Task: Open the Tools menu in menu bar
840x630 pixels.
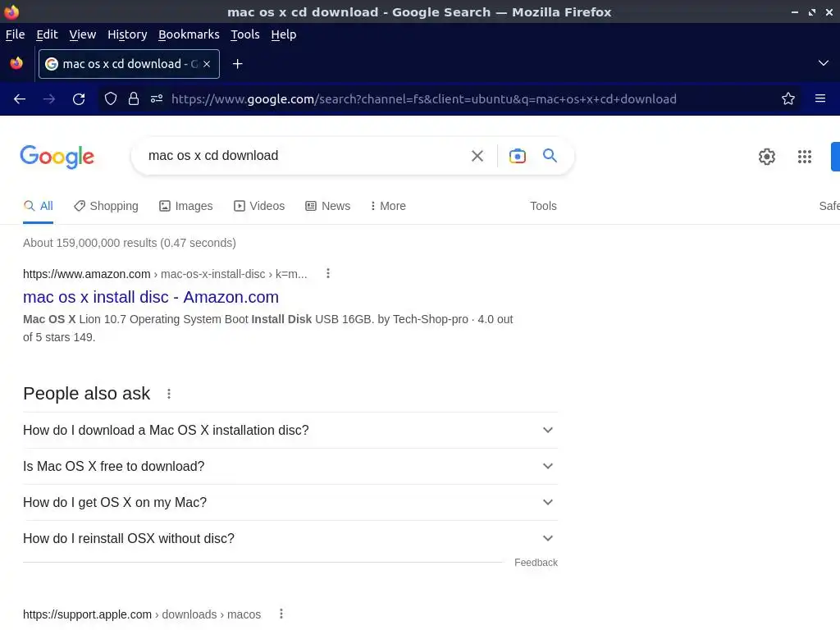Action: 244,34
